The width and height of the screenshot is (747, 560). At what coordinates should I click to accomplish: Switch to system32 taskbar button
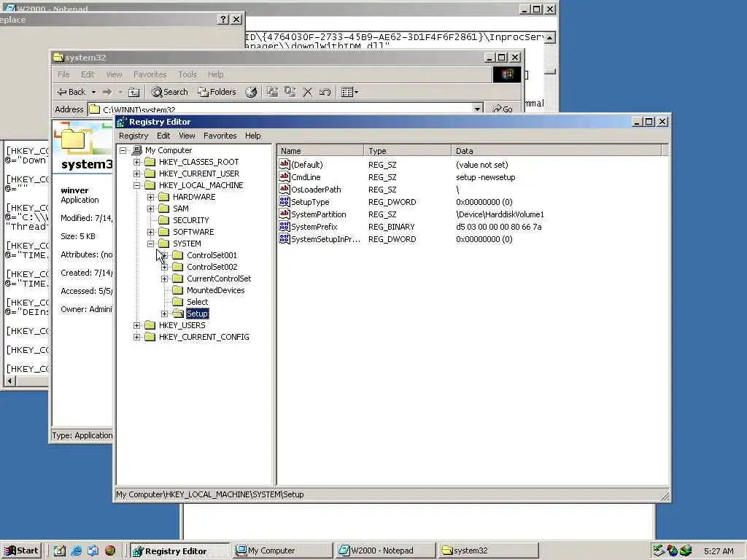click(x=489, y=551)
